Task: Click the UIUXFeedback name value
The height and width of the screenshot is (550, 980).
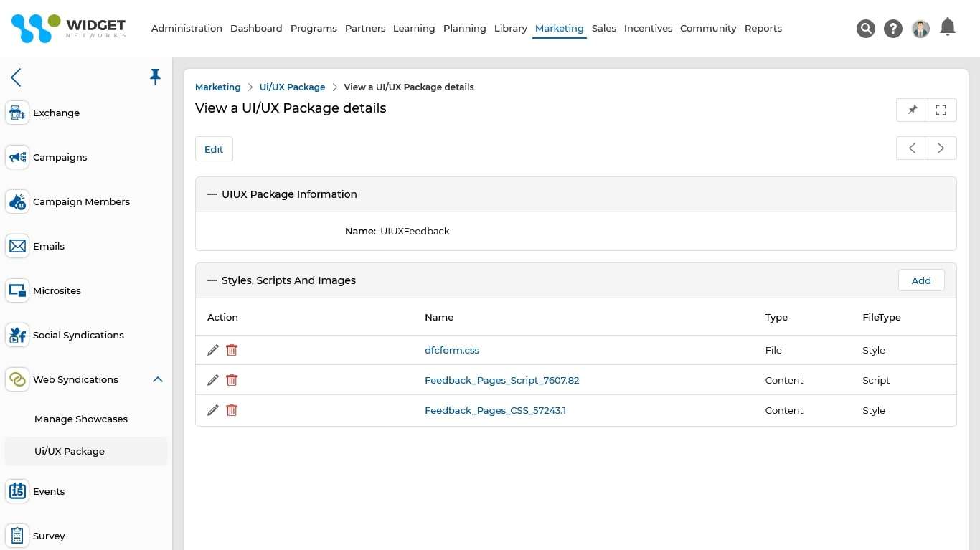Action: point(415,231)
